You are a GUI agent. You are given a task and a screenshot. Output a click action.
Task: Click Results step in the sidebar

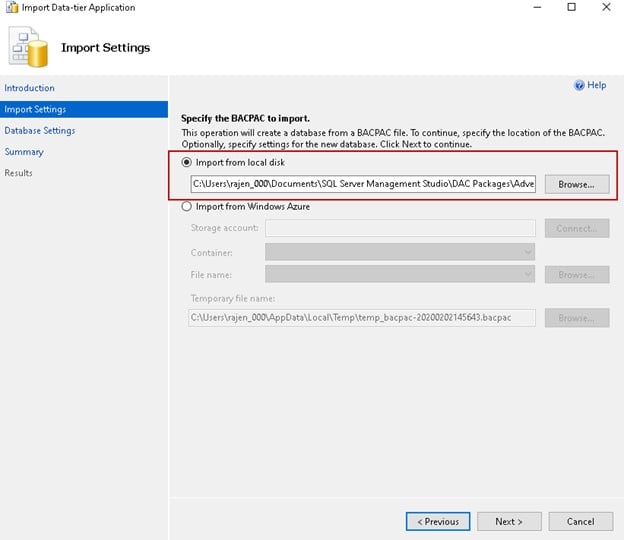point(18,173)
